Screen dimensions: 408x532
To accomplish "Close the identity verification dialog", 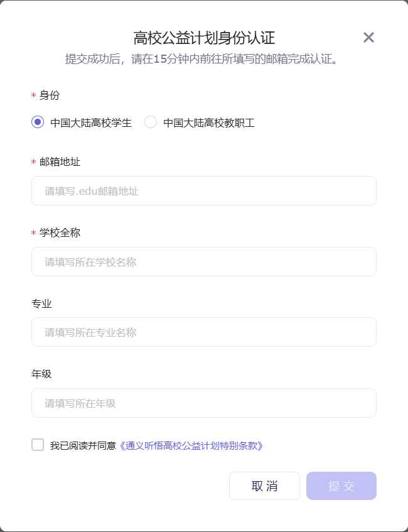I will (x=368, y=37).
